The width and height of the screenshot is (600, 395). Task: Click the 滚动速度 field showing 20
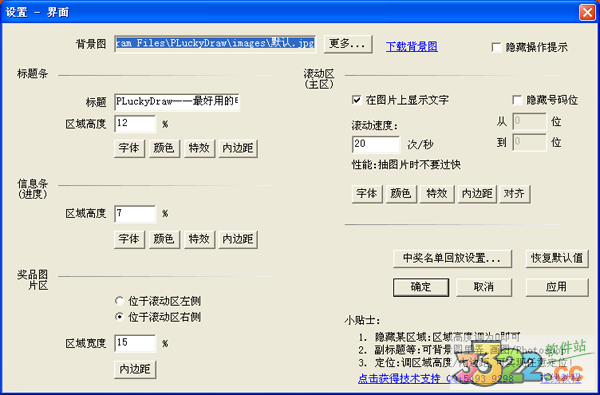376,144
